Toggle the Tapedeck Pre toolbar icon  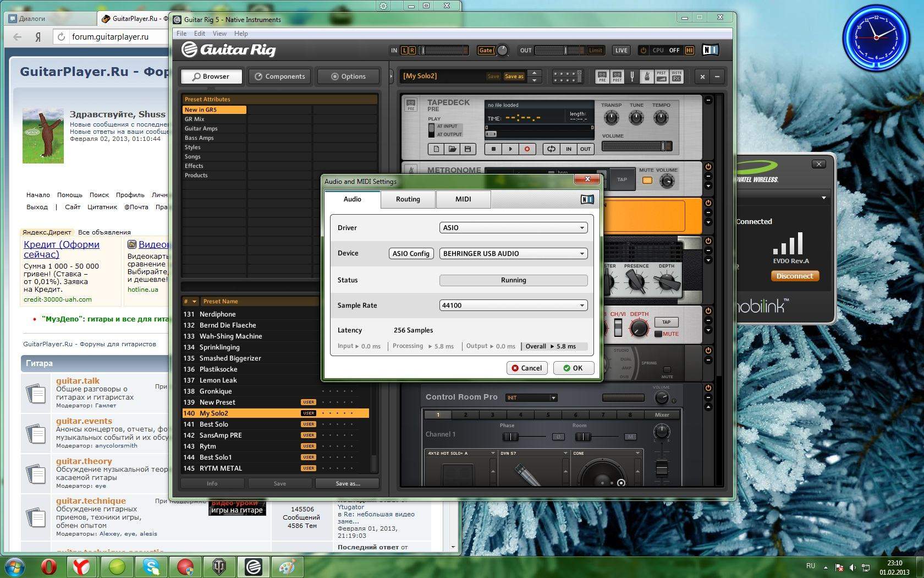(602, 77)
